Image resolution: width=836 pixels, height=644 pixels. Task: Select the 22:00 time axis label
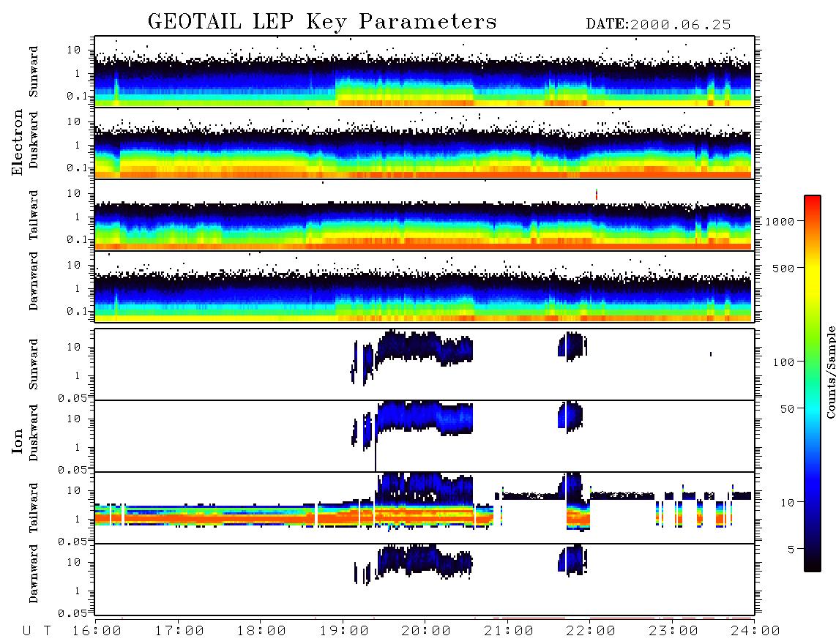[x=591, y=632]
